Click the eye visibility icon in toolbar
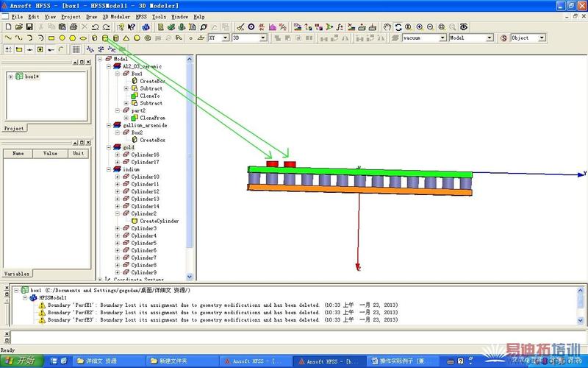This screenshot has width=588, height=368. 464,27
